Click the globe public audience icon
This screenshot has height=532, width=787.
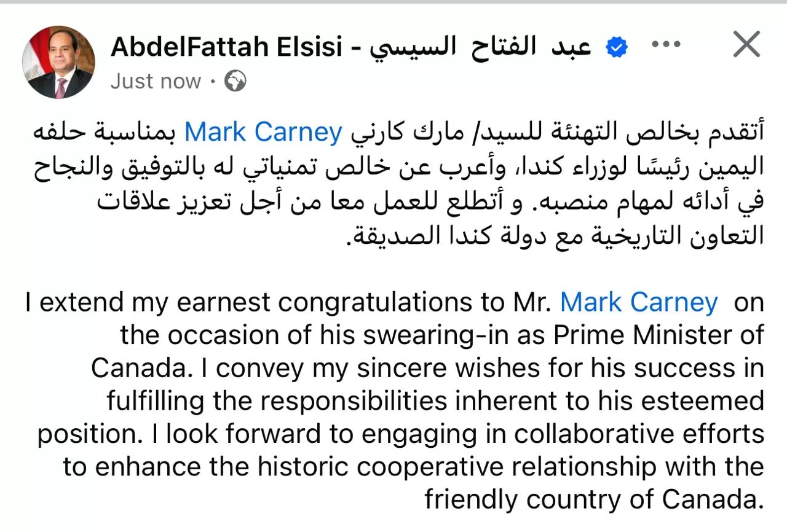(235, 81)
